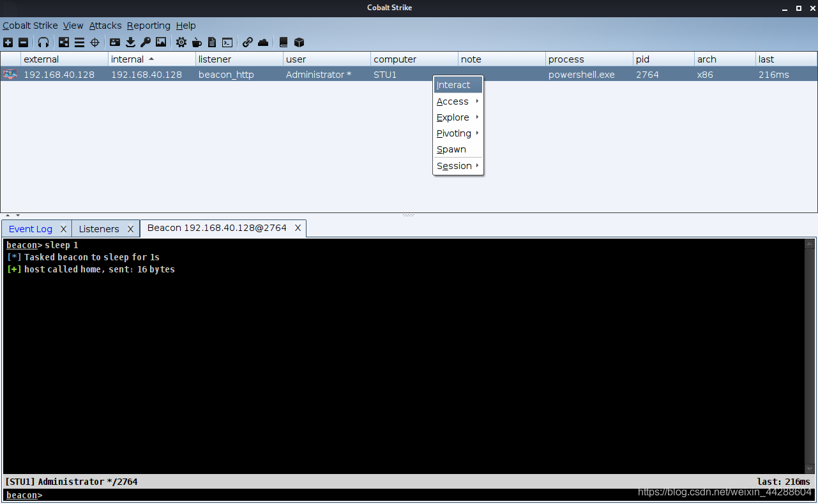Close the Beacon 192.168.40.128@2764 tab

point(298,228)
